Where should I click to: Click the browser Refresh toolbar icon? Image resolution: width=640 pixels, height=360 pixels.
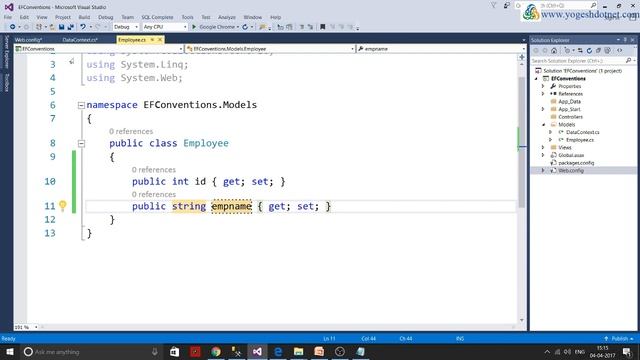click(245, 27)
